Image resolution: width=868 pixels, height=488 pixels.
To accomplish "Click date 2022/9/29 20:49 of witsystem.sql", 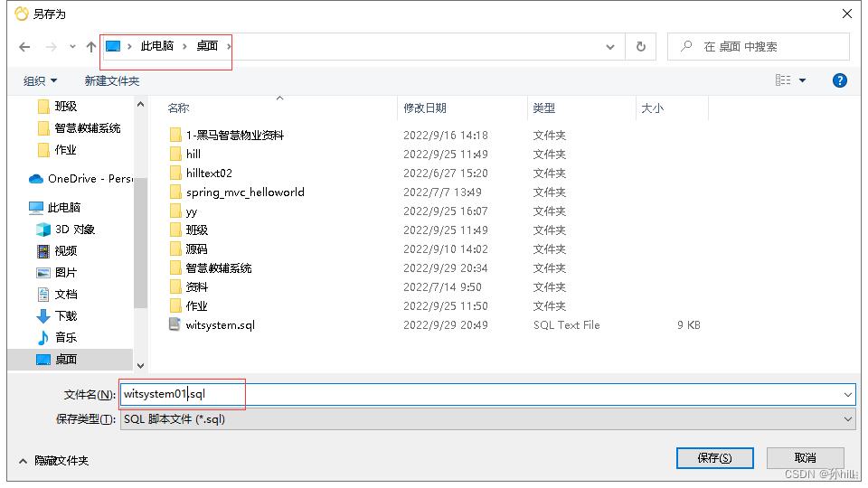I will point(446,325).
